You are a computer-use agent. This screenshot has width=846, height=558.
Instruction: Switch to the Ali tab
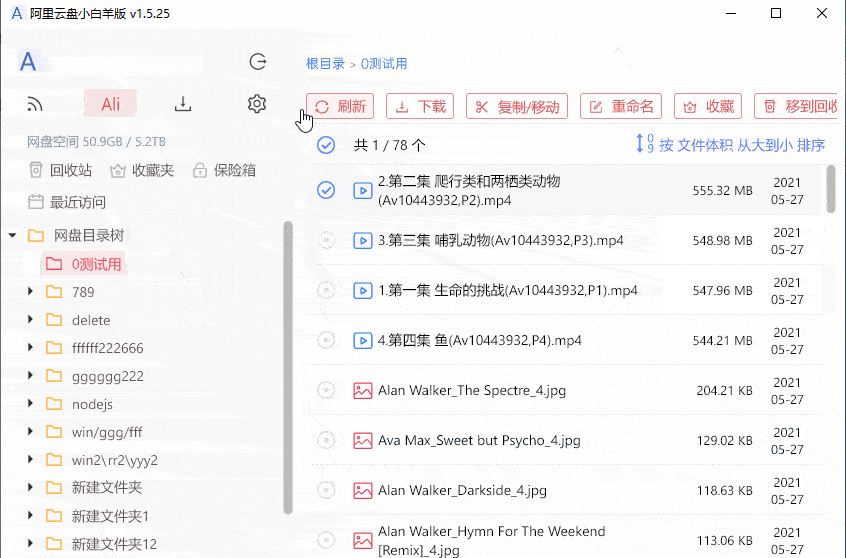pos(110,104)
